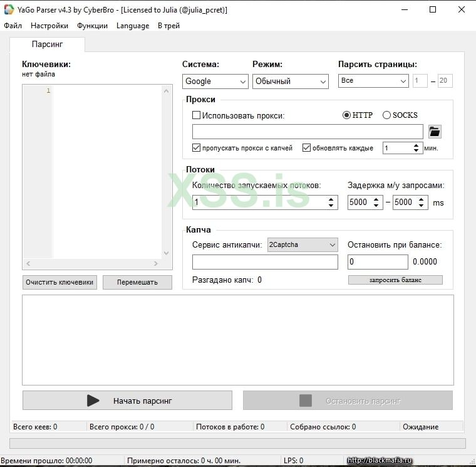This screenshot has width=476, height=467.
Task: Click the Всего кеев: 0 status entry
Action: tap(35, 427)
